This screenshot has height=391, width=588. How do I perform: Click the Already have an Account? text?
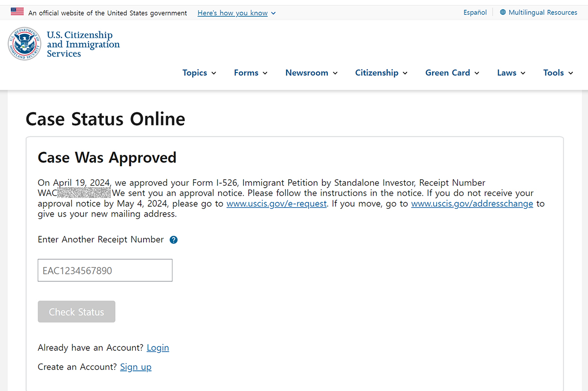pos(91,348)
